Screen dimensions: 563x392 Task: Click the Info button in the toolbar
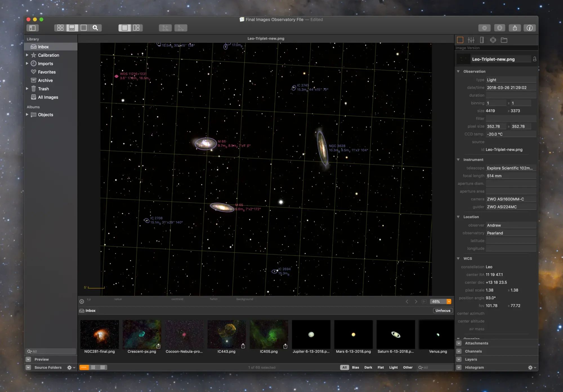point(530,28)
